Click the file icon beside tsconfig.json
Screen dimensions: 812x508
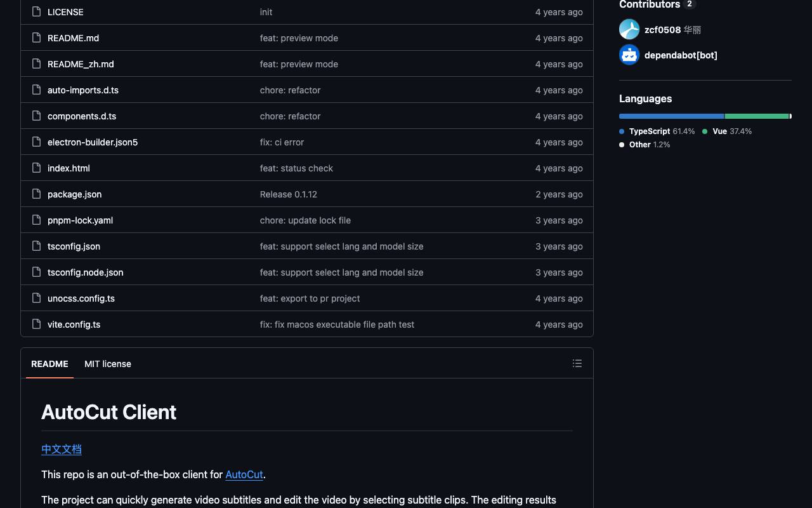coord(37,246)
